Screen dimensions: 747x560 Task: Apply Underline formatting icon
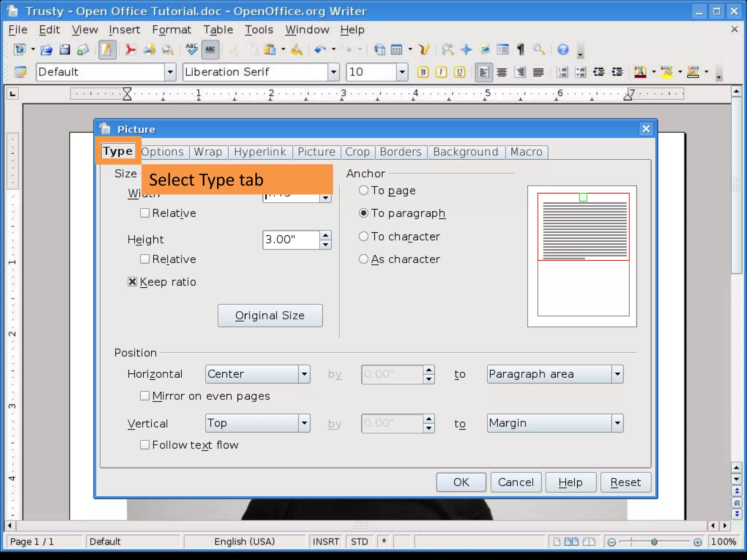point(460,72)
